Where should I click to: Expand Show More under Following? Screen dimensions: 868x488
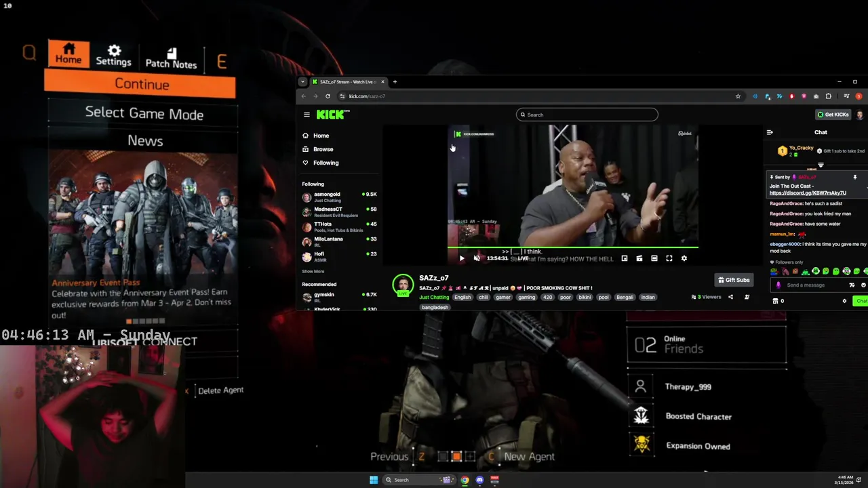point(313,271)
